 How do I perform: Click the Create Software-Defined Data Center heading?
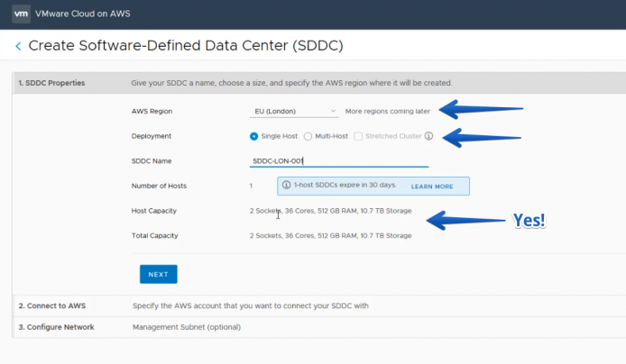click(x=186, y=45)
